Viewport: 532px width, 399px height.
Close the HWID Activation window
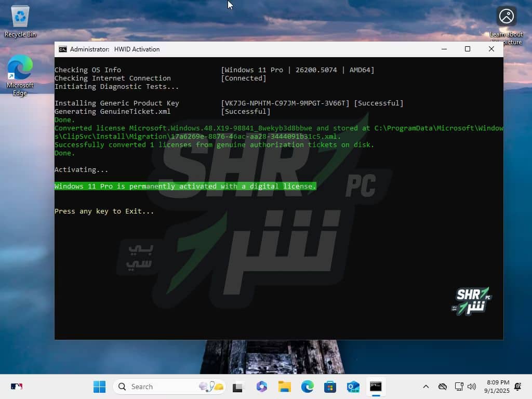(x=491, y=49)
